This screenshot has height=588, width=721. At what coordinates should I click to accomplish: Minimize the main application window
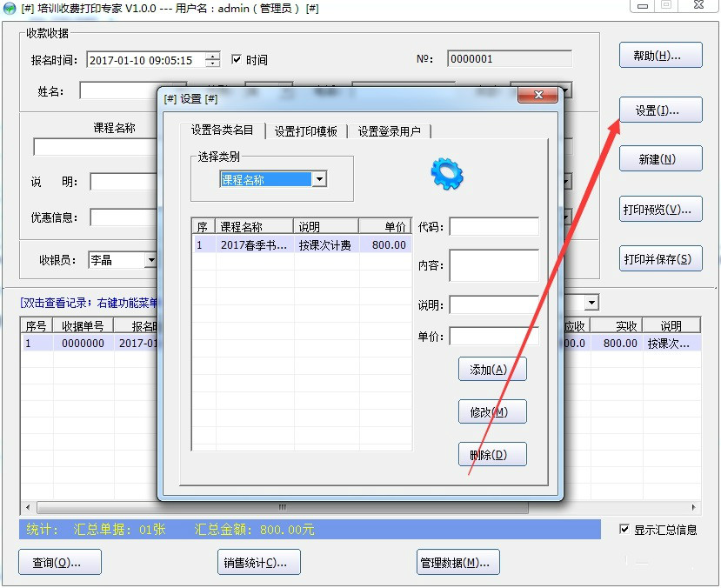[644, 6]
